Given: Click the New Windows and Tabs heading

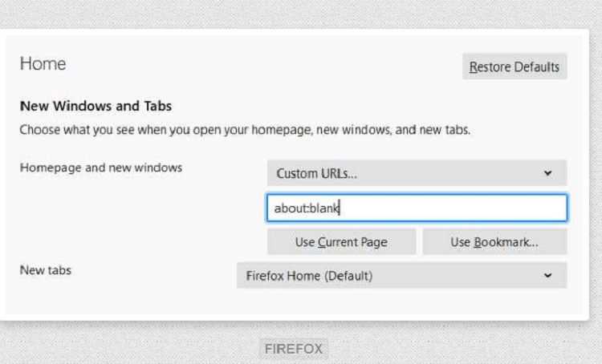Looking at the screenshot, I should [96, 106].
